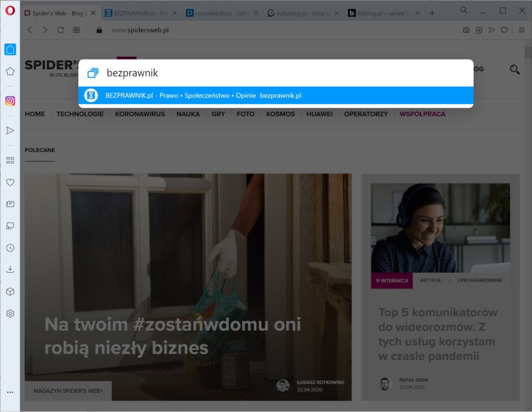Open the FOTO section

(246, 114)
